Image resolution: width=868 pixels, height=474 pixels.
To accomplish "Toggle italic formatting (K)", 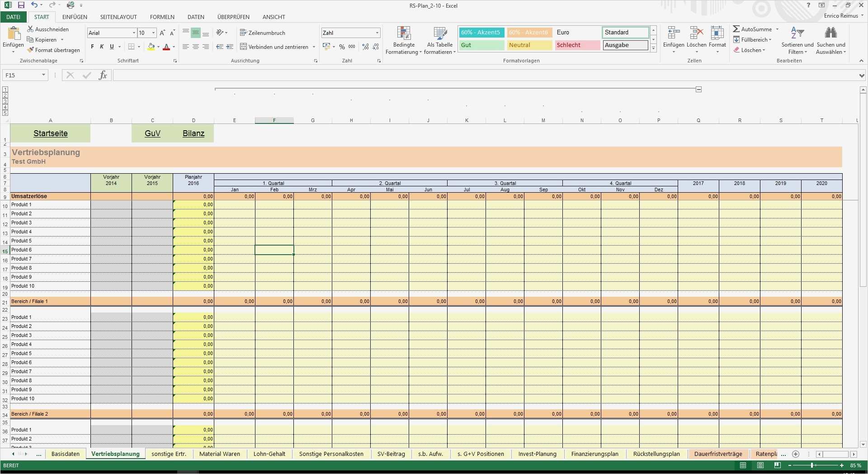I will 102,47.
